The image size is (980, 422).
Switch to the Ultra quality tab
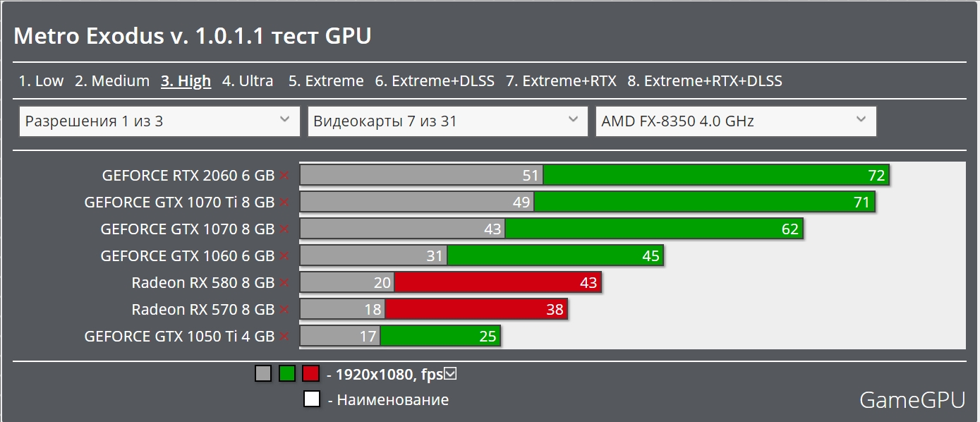click(248, 81)
